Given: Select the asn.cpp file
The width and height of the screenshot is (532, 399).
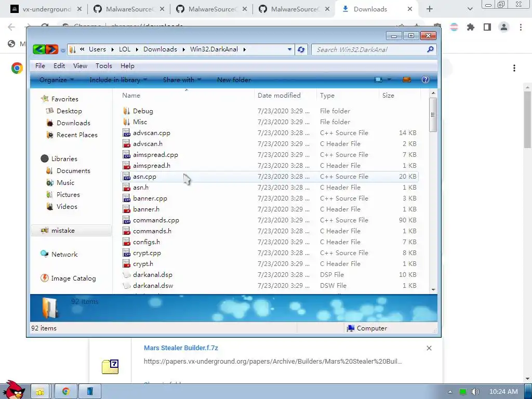Looking at the screenshot, I should coord(270,177).
